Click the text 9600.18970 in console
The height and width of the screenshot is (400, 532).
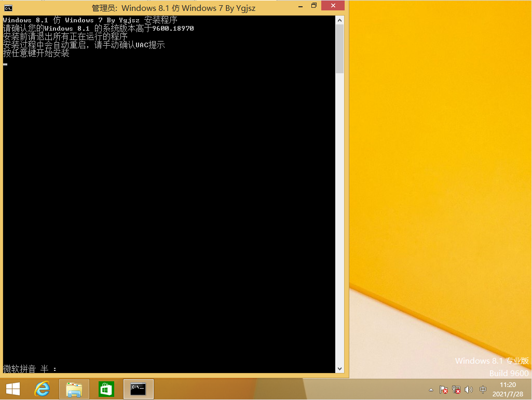pyautogui.click(x=173, y=29)
